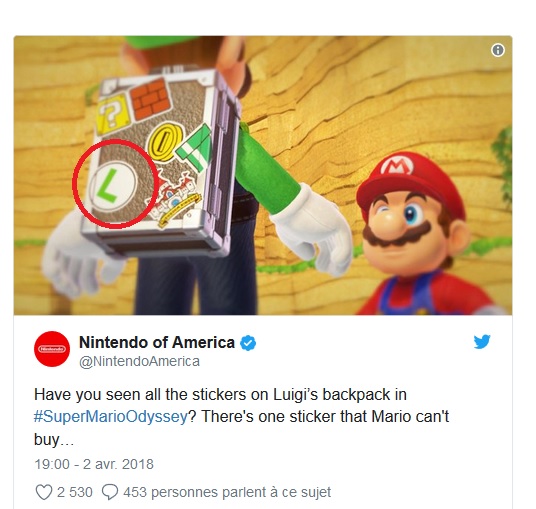Click the blue verified checkmark badge
The height and width of the screenshot is (509, 536).
[248, 343]
